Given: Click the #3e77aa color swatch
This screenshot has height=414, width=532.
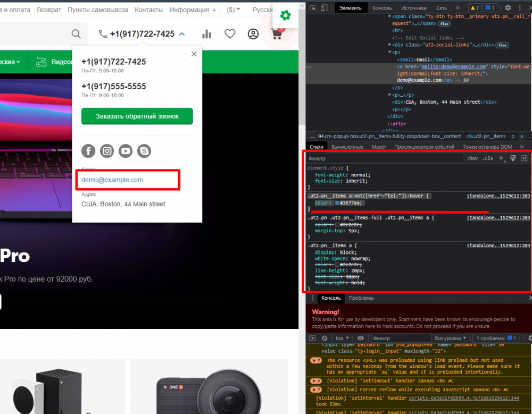Looking at the screenshot, I should point(337,203).
